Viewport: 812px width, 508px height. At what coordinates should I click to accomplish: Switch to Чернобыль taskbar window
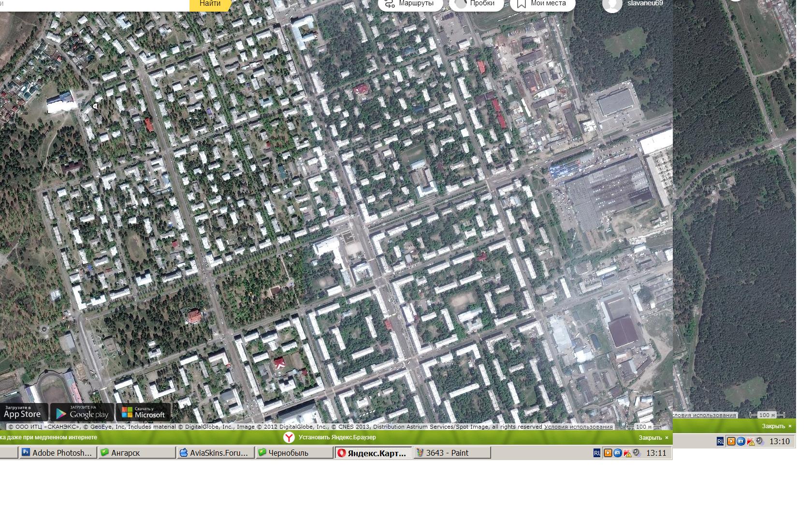(294, 453)
